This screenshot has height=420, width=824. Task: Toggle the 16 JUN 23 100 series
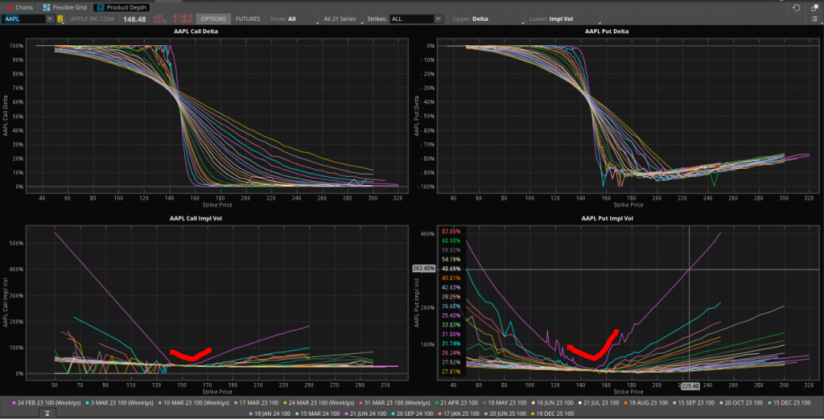pyautogui.click(x=553, y=403)
